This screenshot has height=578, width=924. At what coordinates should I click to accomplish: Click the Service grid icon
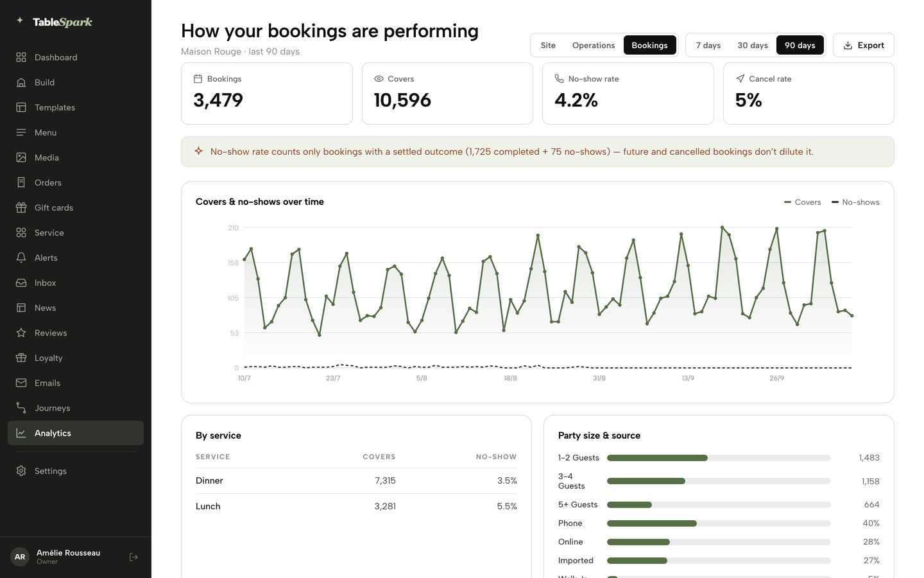[21, 232]
